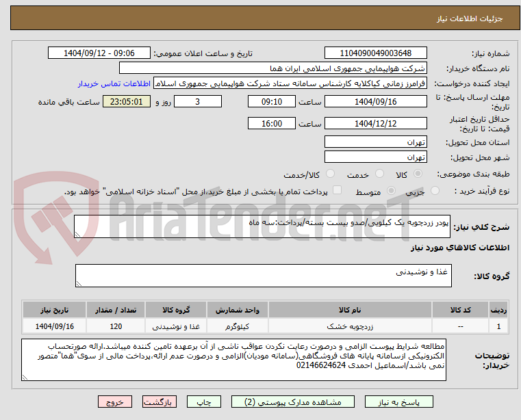Click the resize handle of شرح کلی نیاز box
The image size is (521, 420).
[77, 235]
